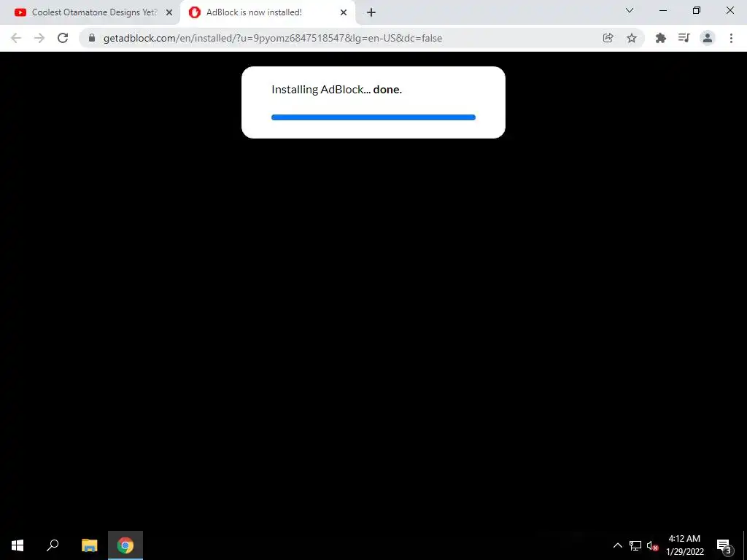
Task: Go forward to the next page
Action: [39, 38]
